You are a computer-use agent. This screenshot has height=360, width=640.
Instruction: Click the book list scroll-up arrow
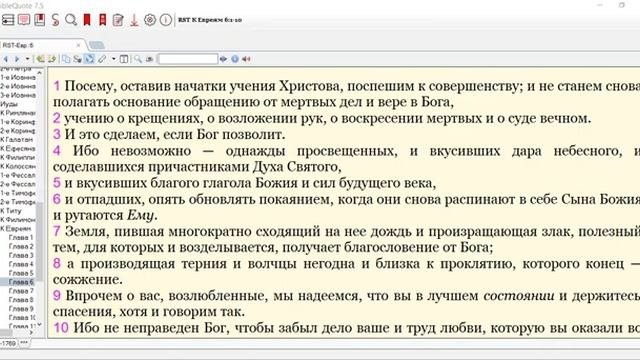pyautogui.click(x=40, y=73)
